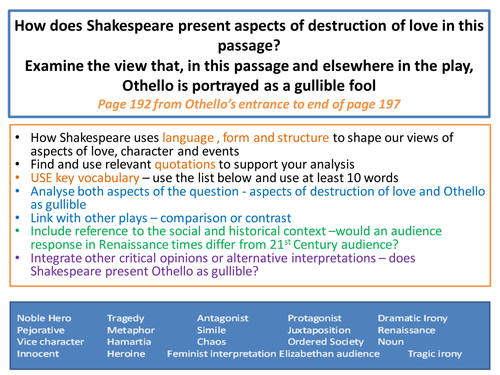Click 'Link with other plays – comparison or contrast'
500x375 pixels.
point(161,218)
